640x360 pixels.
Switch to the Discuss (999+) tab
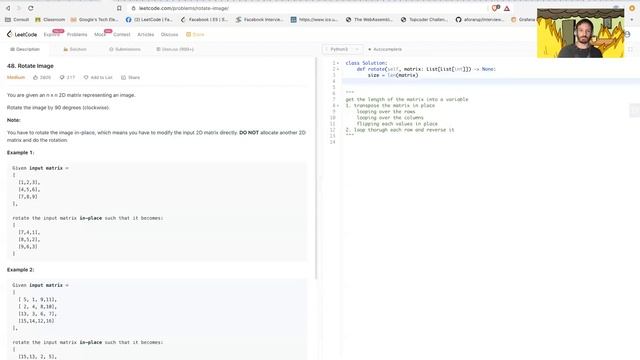point(175,49)
